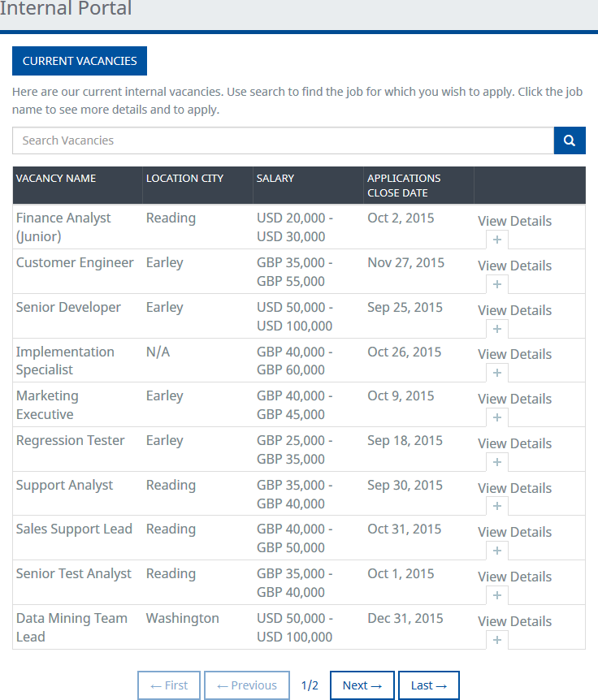Open View Details for Support Analyst

514,488
